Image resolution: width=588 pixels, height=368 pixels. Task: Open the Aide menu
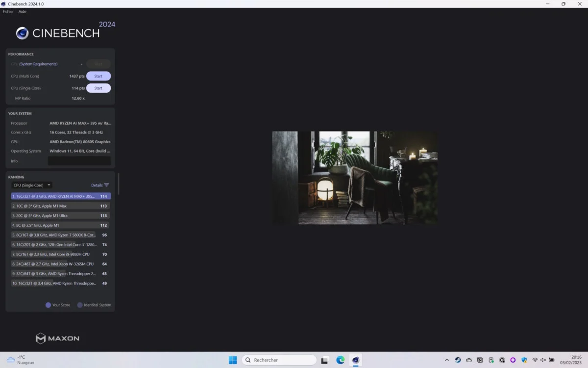(23, 11)
